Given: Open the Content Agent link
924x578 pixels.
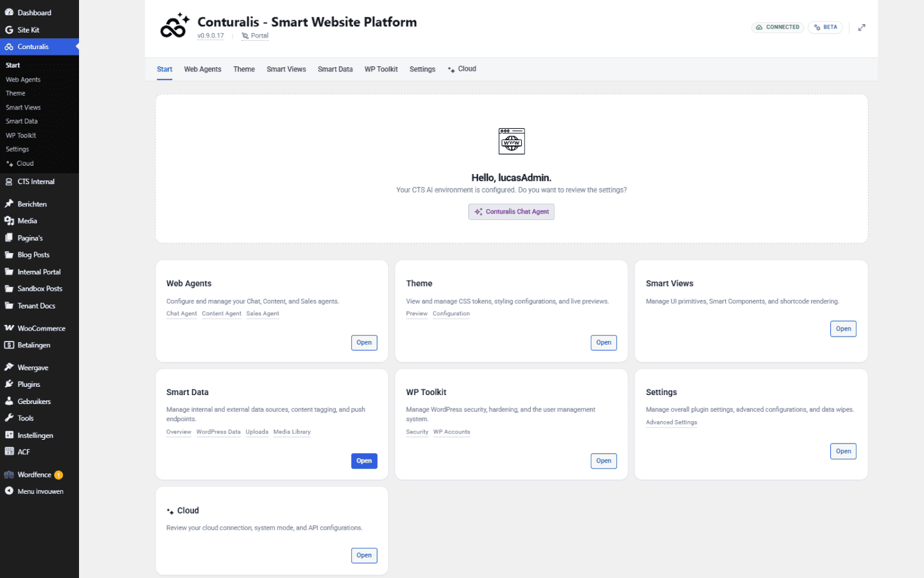Looking at the screenshot, I should pos(222,314).
